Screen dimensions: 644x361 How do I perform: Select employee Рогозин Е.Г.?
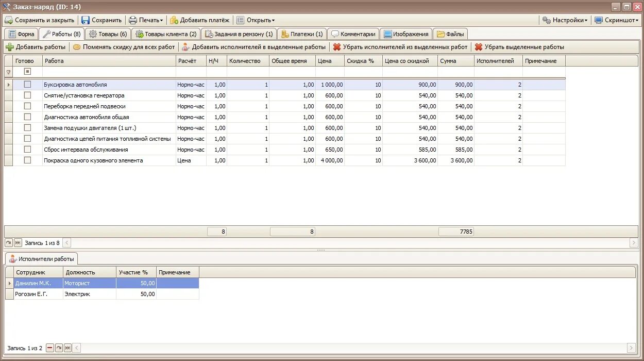[x=39, y=294]
